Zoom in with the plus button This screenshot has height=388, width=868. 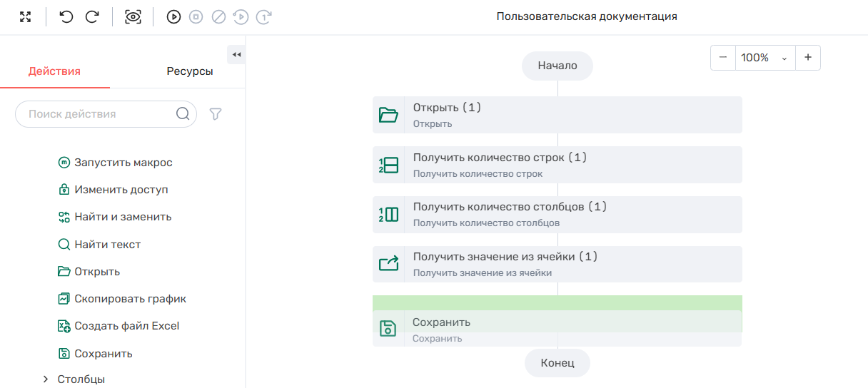tap(807, 58)
